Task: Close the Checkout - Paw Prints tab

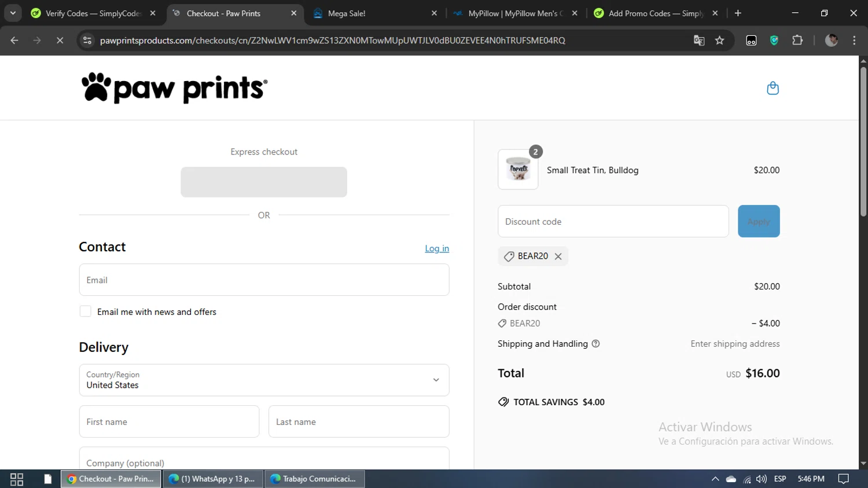Action: [x=294, y=13]
